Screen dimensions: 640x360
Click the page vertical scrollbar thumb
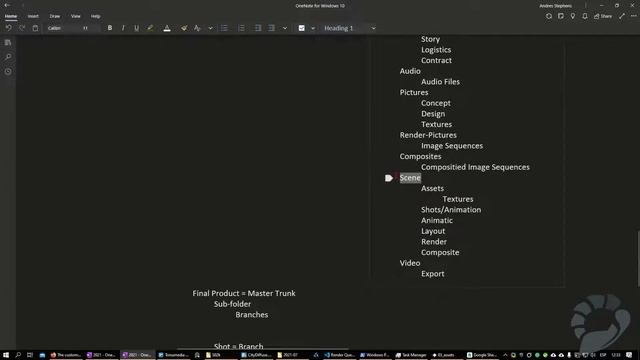tap(638, 258)
